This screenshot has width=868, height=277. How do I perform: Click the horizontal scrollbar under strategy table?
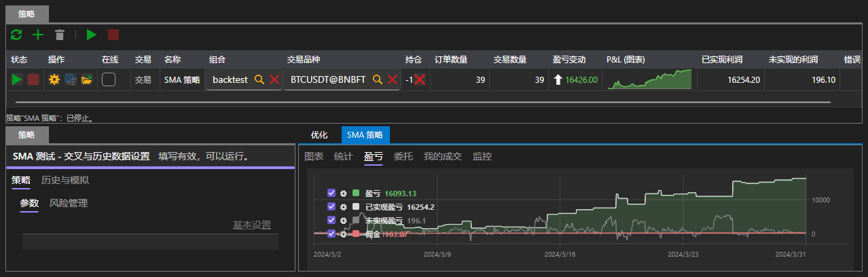pos(422,103)
